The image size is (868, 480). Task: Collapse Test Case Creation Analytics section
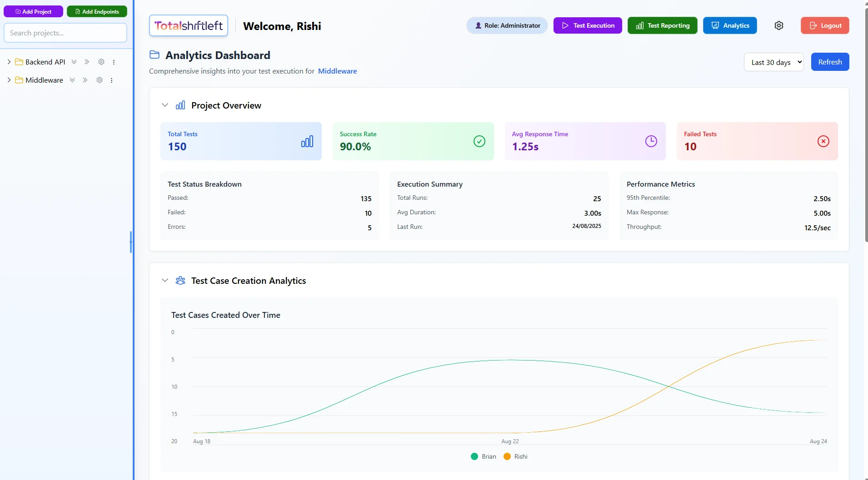[165, 281]
